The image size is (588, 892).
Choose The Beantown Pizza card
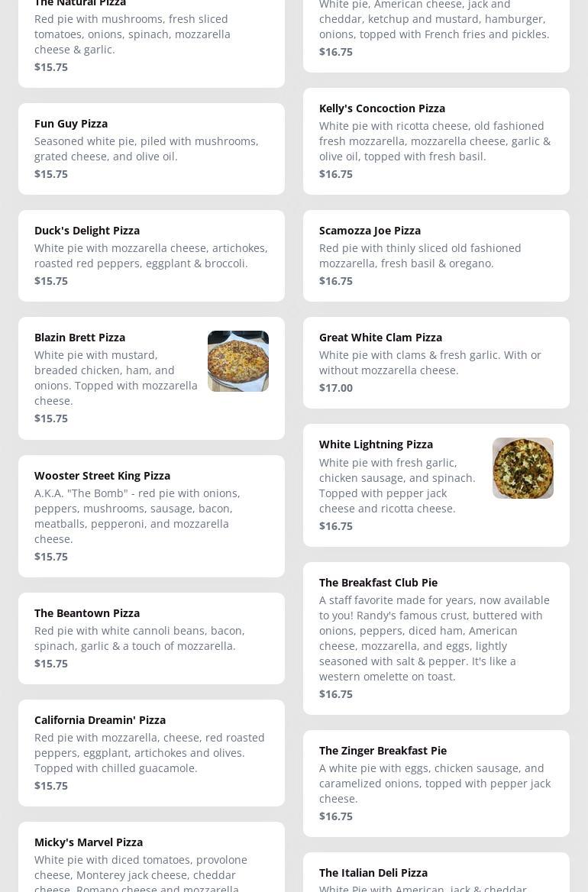pos(151,638)
